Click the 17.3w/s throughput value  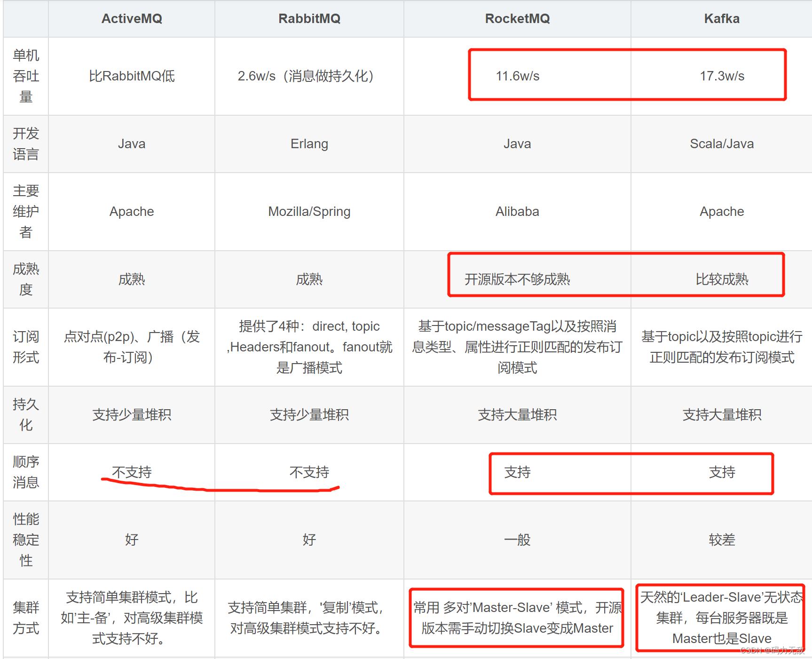pyautogui.click(x=722, y=76)
